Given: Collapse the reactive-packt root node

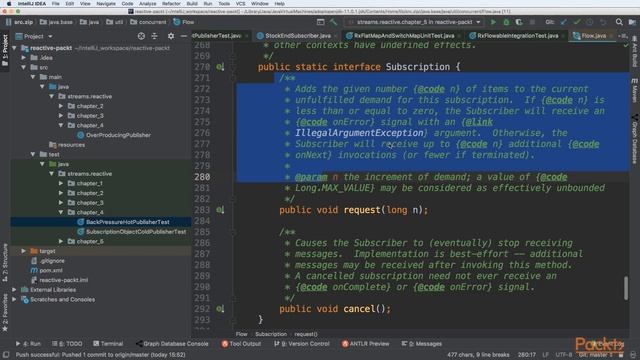Looking at the screenshot, I should pyautogui.click(x=15, y=48).
